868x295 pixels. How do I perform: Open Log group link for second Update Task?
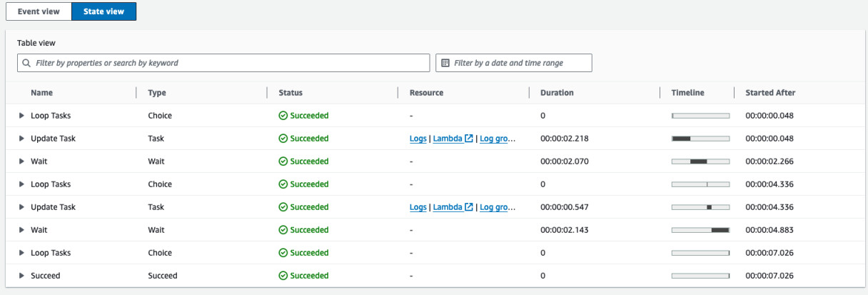click(497, 207)
